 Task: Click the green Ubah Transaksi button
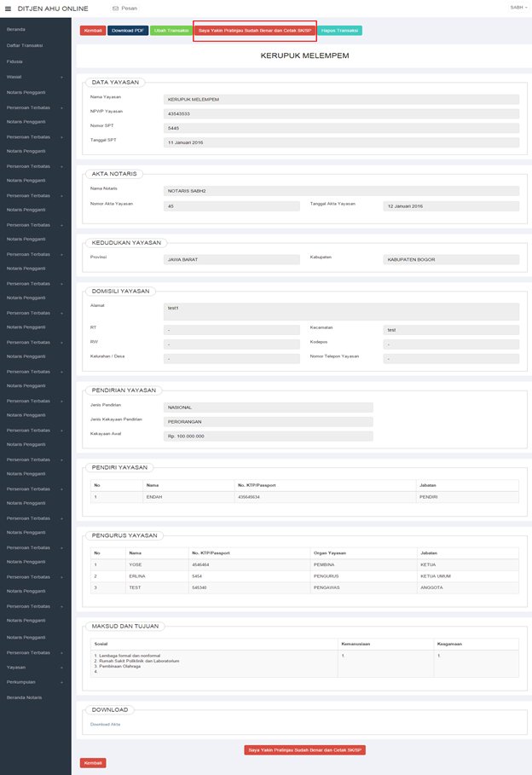[171, 31]
